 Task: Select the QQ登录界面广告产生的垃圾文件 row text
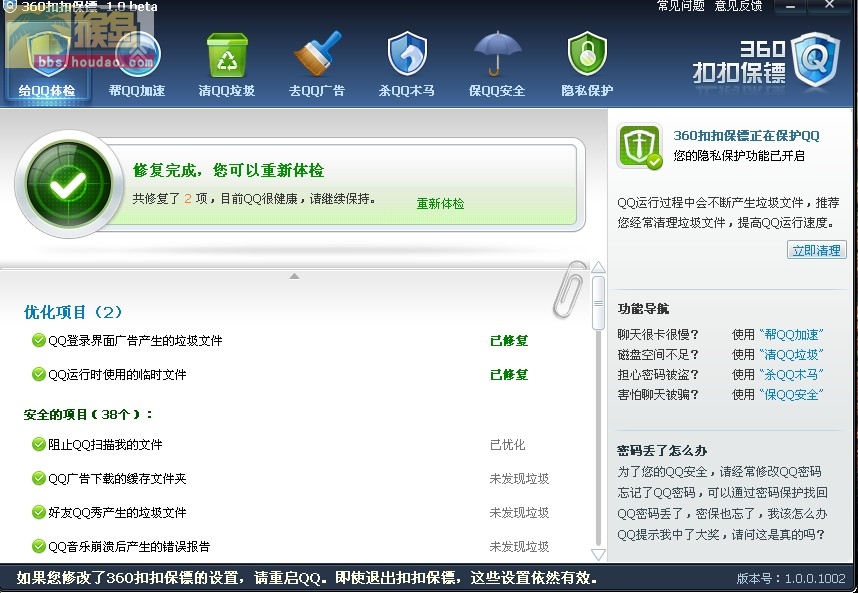[135, 340]
